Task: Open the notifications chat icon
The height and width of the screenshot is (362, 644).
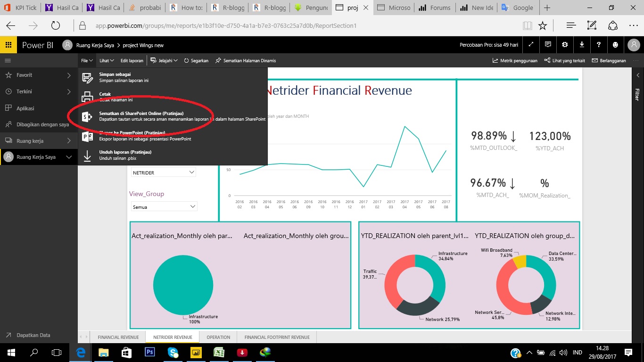Action: (x=548, y=45)
